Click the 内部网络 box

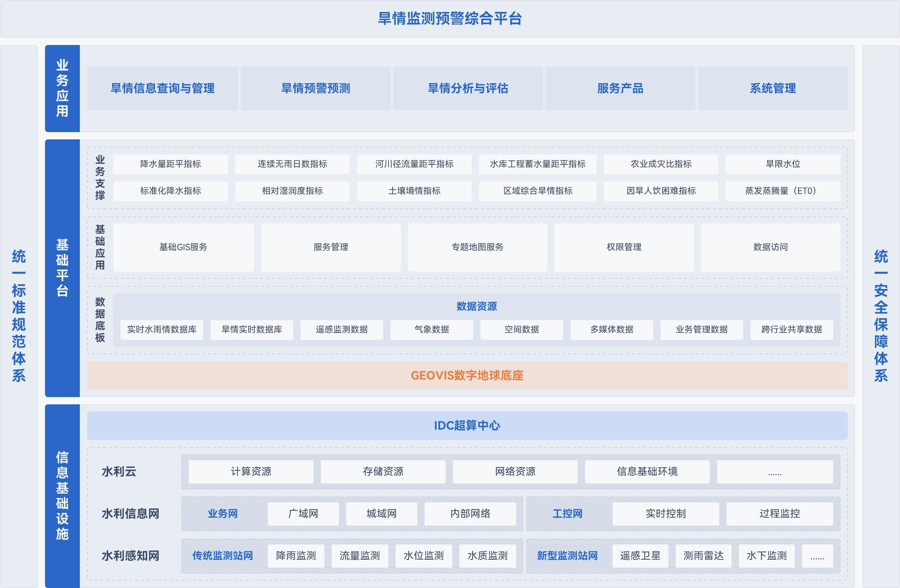pos(470,514)
